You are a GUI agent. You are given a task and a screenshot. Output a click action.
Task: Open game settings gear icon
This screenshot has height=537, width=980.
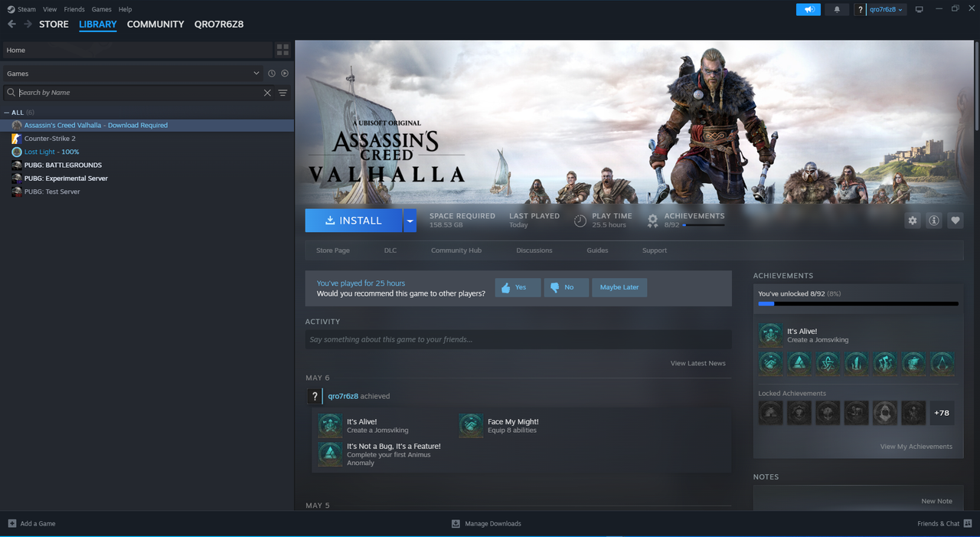912,221
